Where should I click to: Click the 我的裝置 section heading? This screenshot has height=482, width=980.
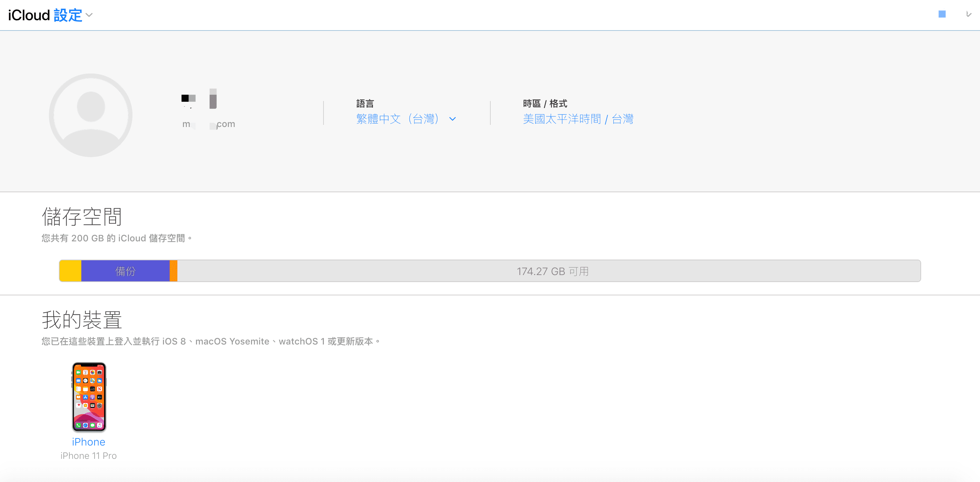[81, 320]
